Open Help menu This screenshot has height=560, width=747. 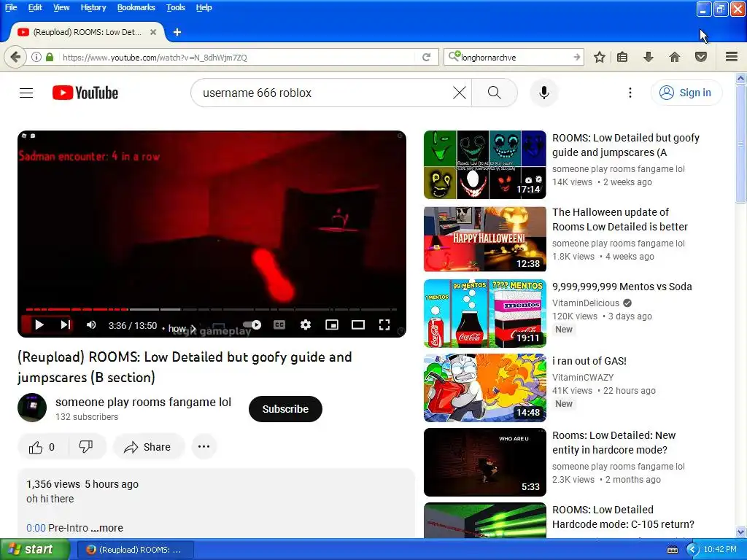click(x=204, y=7)
